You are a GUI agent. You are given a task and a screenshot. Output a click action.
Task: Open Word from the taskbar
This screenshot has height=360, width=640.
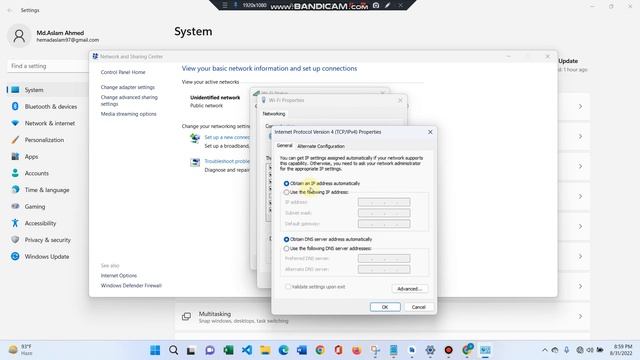click(x=302, y=350)
